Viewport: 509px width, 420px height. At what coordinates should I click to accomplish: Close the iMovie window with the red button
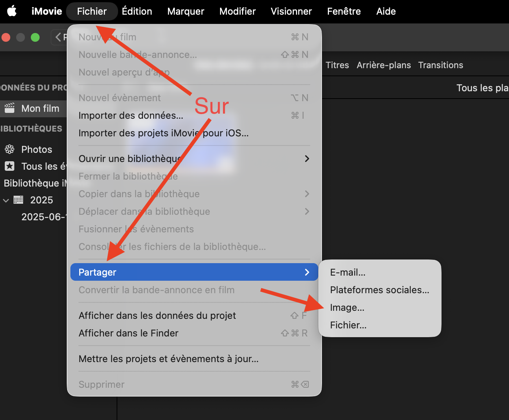coord(6,37)
